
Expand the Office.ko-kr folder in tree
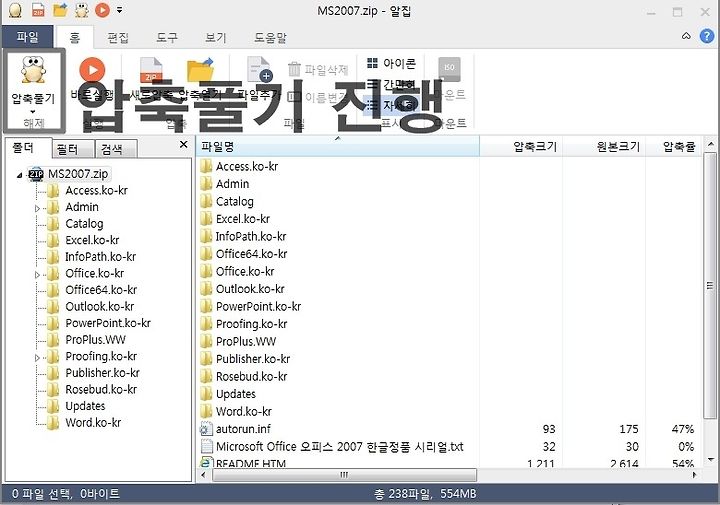point(37,275)
